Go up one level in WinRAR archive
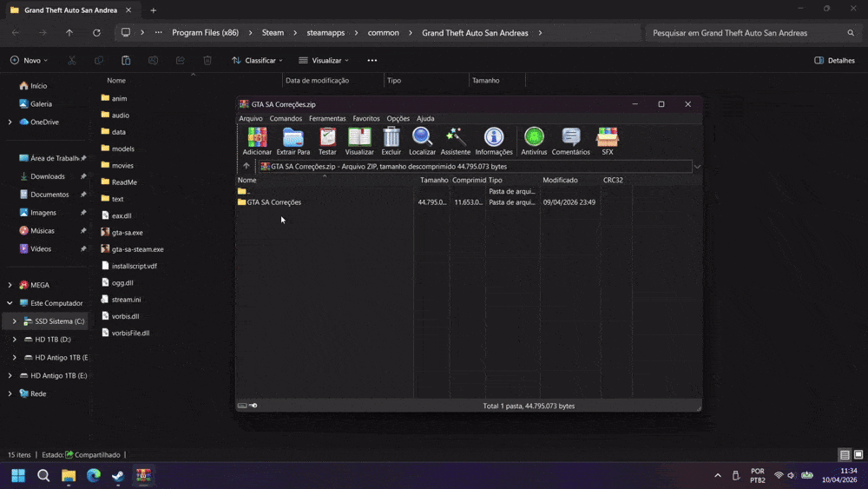This screenshot has height=489, width=868. (x=247, y=166)
